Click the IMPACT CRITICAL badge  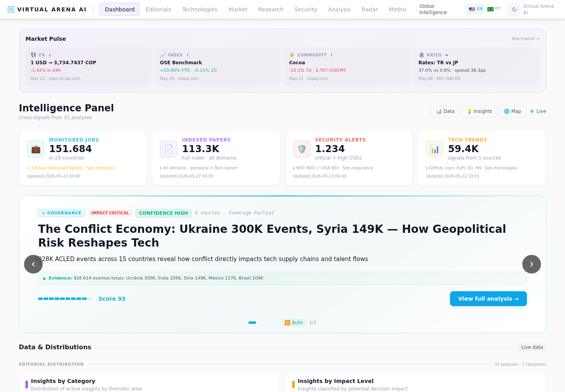coord(110,213)
